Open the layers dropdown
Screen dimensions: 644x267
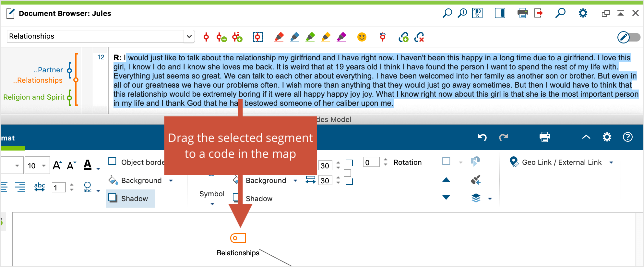pyautogui.click(x=490, y=199)
